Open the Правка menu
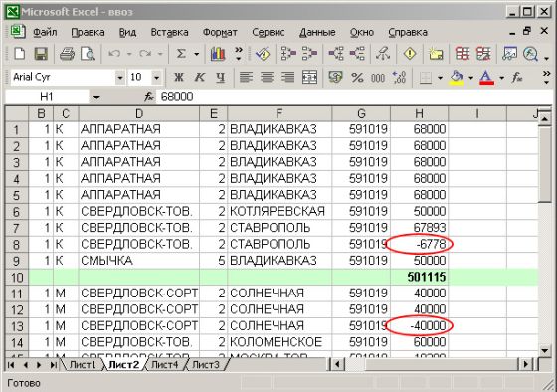The height and width of the screenshot is (392, 557). click(x=88, y=33)
